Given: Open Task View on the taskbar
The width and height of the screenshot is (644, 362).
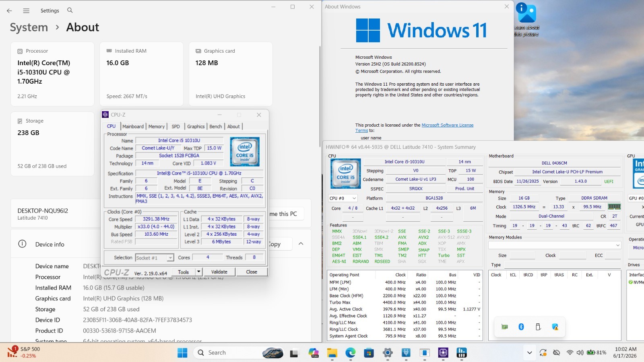Looking at the screenshot, I should (294, 353).
